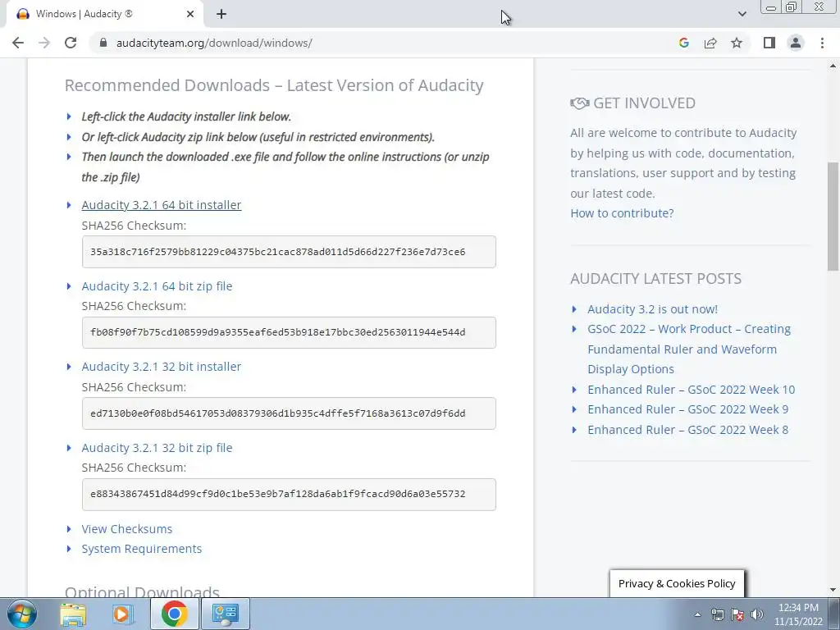Open the Action Center flag icon
Image resolution: width=840 pixels, height=630 pixels.
tap(737, 614)
